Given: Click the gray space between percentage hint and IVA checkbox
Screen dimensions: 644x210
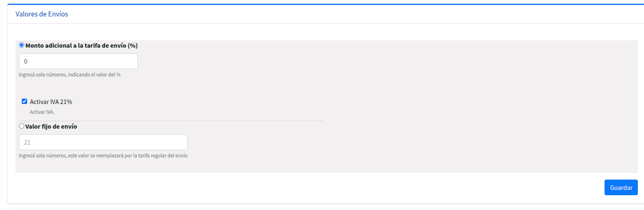Looking at the screenshot, I should coord(82,87).
